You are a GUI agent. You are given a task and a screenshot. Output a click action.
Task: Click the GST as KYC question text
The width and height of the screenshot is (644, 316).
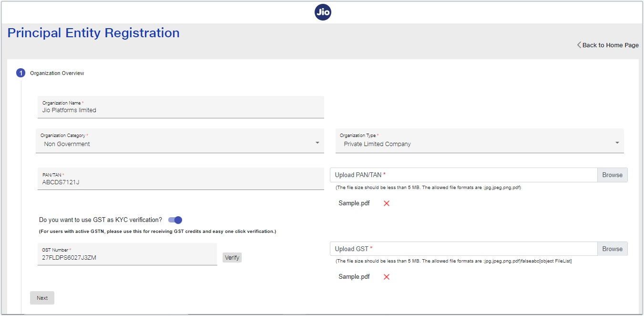101,220
